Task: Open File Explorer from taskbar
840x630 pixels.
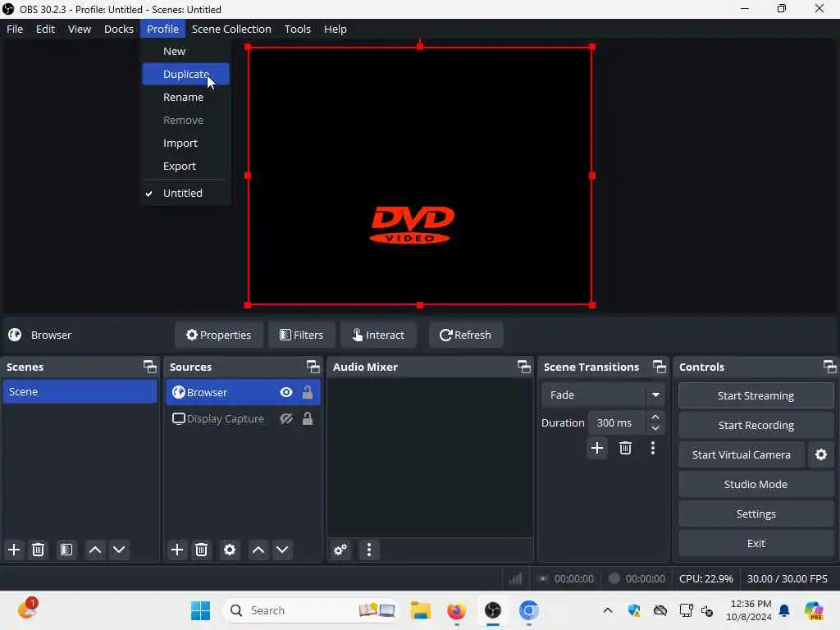Action: (x=421, y=610)
